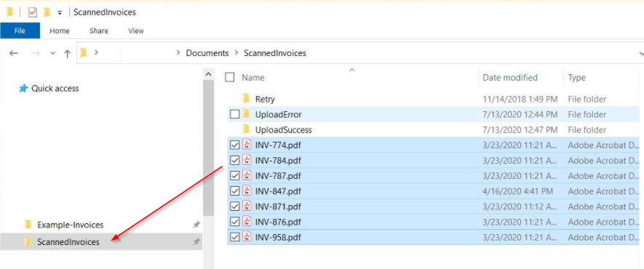Click the 7/13/2020 12:47 PM date cell
This screenshot has width=644, height=269.
(520, 130)
